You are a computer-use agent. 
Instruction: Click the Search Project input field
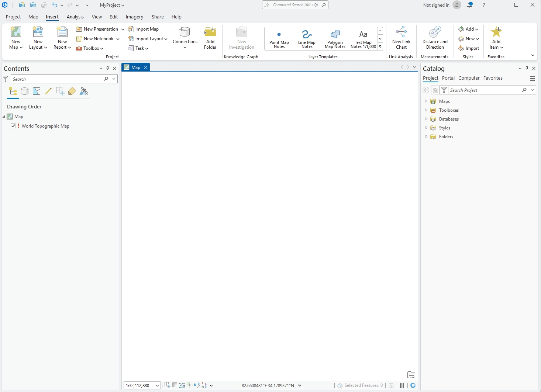tap(483, 90)
